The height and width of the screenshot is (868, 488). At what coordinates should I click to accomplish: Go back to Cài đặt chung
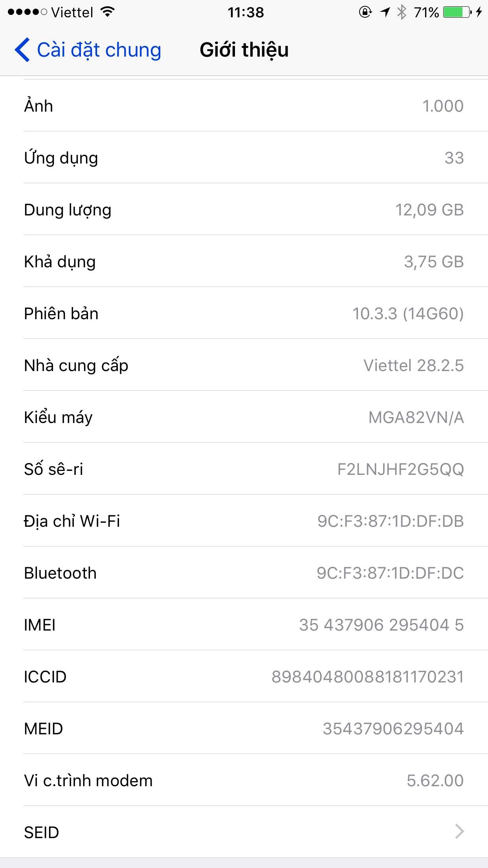(98, 50)
